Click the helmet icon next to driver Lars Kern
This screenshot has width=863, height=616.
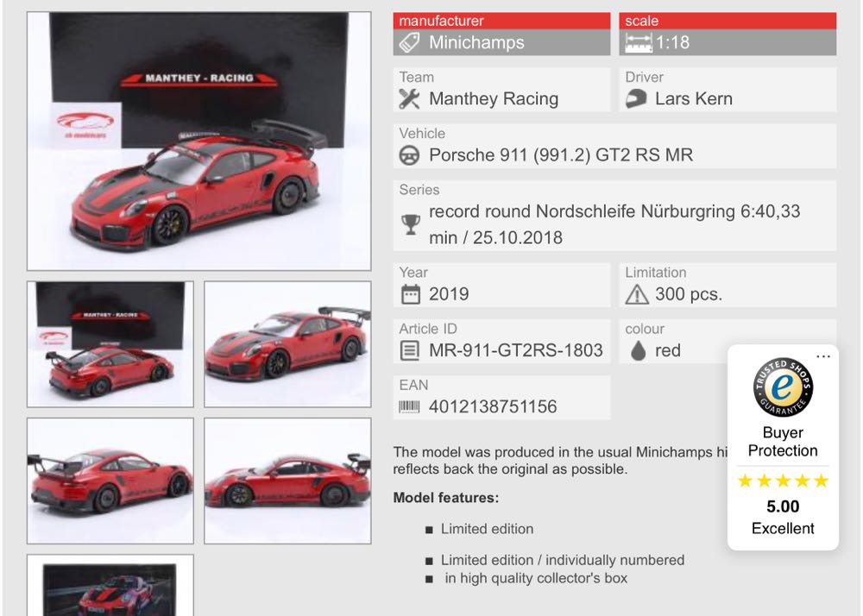636,98
